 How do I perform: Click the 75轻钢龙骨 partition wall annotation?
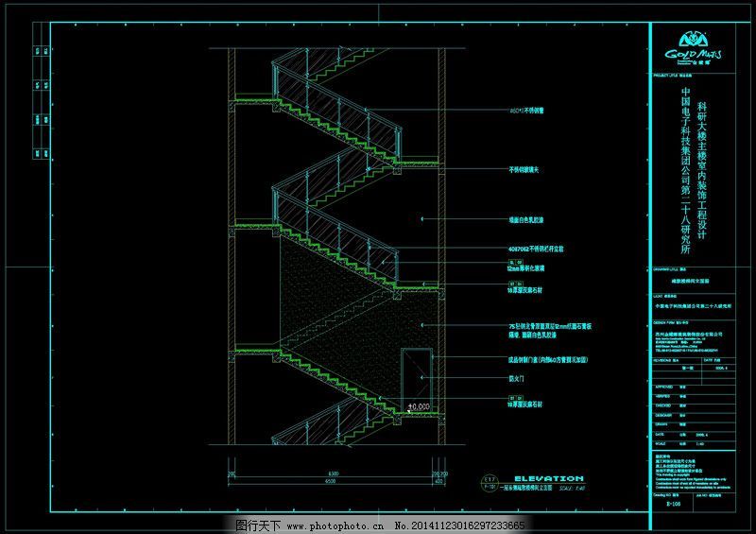[x=550, y=331]
